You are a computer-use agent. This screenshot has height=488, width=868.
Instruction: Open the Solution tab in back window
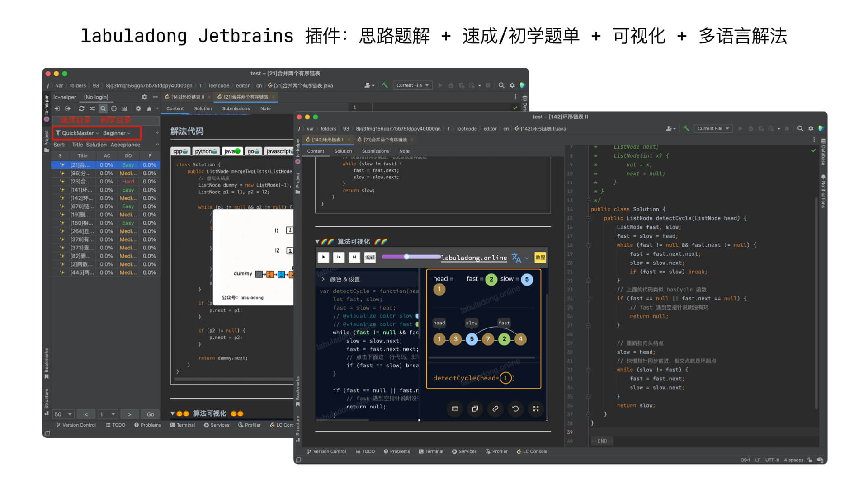tap(203, 108)
